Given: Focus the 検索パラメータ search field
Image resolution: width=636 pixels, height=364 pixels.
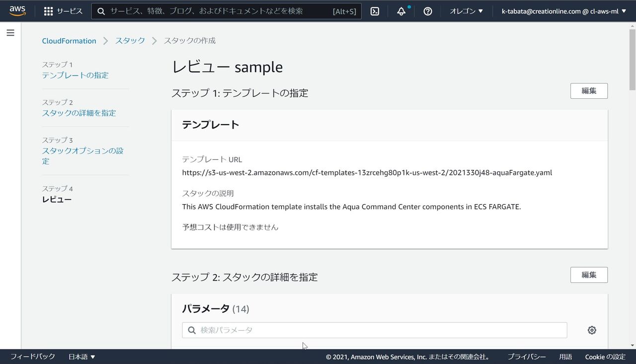Looking at the screenshot, I should 375,330.
